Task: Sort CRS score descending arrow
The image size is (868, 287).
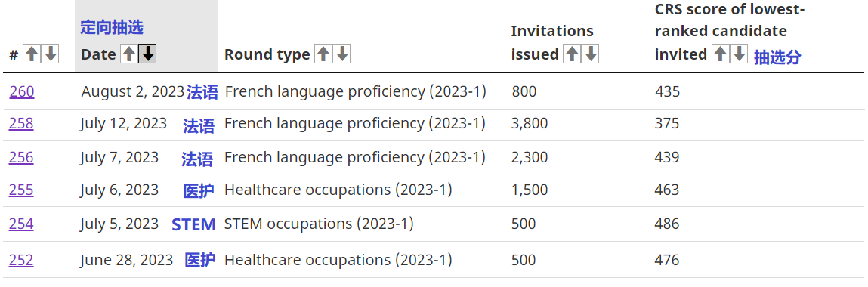Action: (x=739, y=54)
